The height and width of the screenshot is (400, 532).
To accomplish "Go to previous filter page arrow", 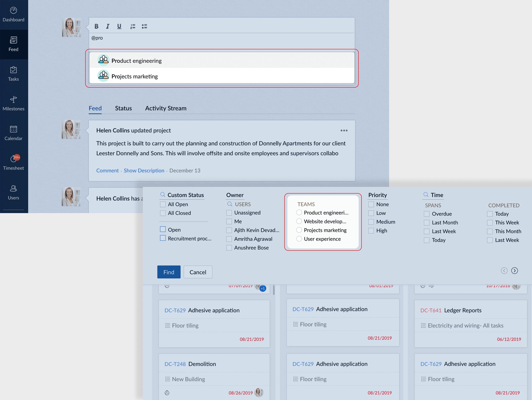I will coord(504,270).
